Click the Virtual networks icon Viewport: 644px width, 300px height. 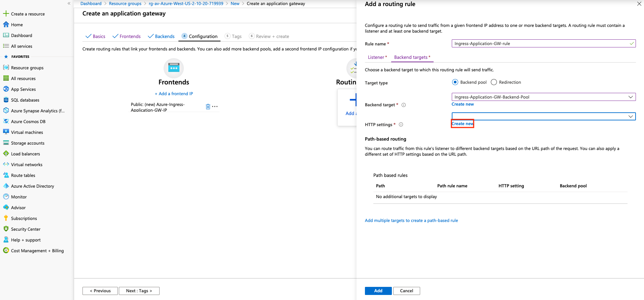(x=6, y=164)
